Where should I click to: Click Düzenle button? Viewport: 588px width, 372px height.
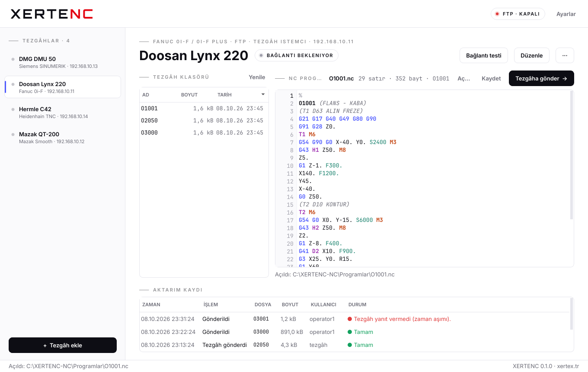[x=531, y=55]
